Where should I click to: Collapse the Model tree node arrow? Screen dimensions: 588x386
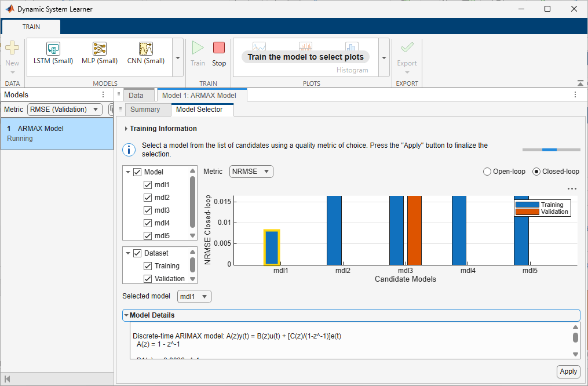[128, 172]
